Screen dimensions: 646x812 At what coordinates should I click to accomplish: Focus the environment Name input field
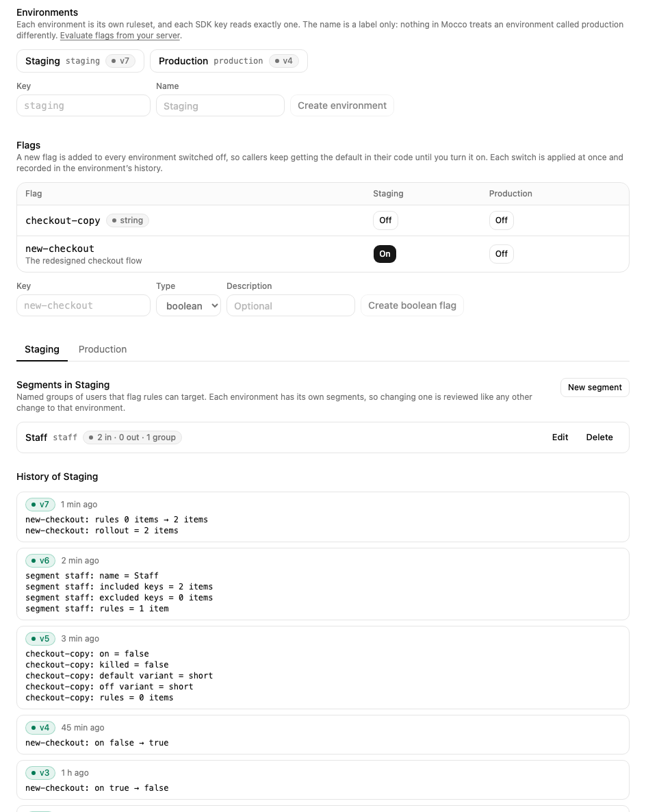[x=220, y=105]
